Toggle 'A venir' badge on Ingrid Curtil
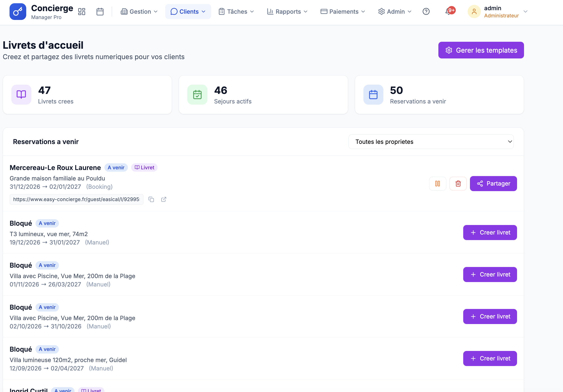Image resolution: width=563 pixels, height=392 pixels. [63, 389]
